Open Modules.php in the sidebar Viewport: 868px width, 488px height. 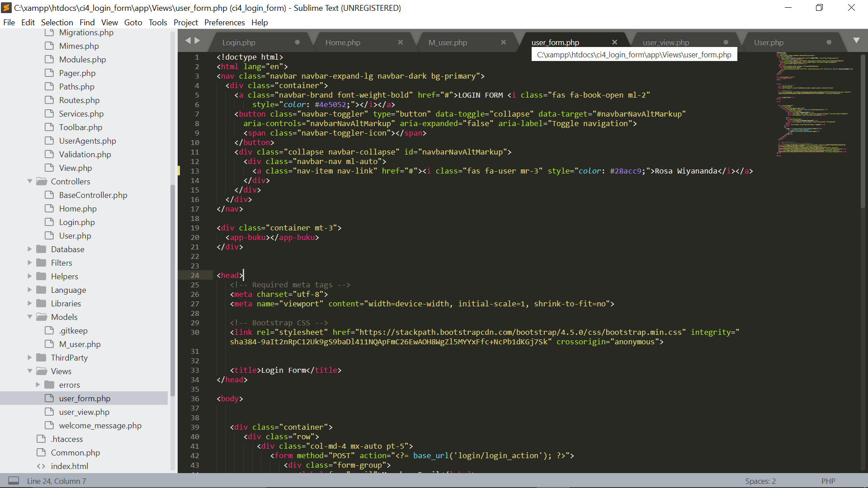coord(82,60)
